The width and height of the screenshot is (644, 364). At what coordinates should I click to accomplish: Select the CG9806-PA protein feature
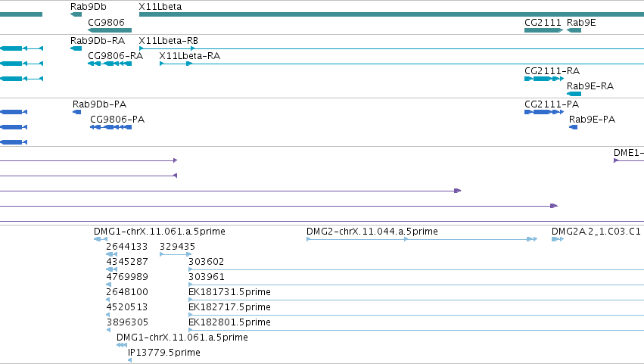click(x=111, y=127)
